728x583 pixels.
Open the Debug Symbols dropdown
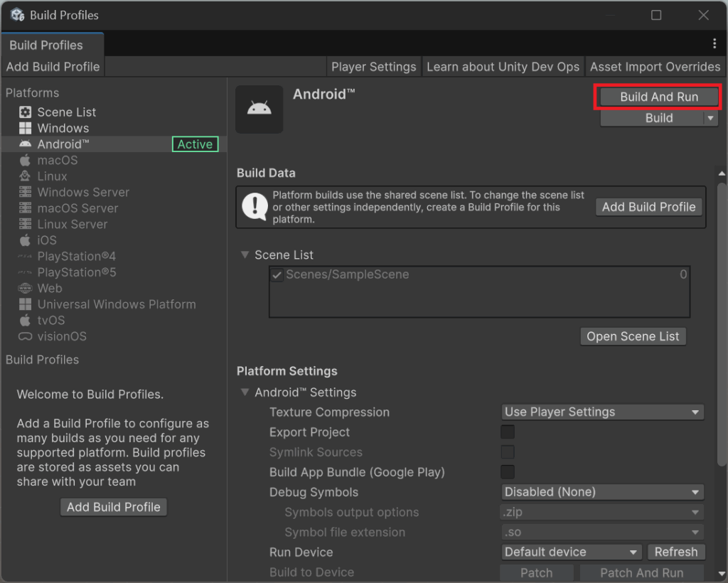point(603,492)
